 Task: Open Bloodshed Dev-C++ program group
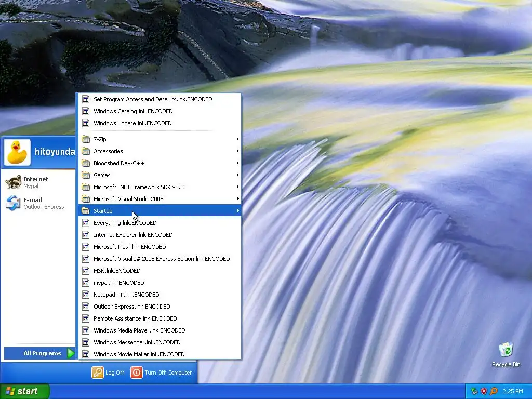[160, 163]
